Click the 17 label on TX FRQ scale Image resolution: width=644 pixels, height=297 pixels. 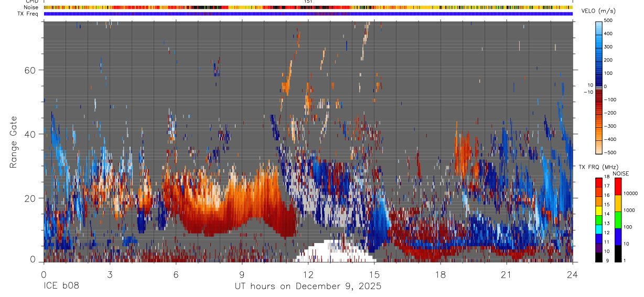pos(608,186)
